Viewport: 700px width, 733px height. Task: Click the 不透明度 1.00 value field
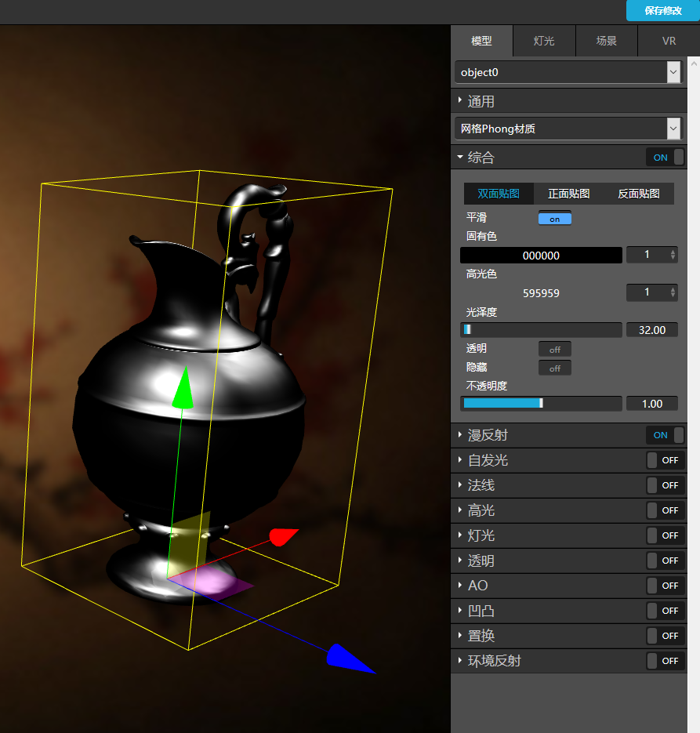click(652, 404)
